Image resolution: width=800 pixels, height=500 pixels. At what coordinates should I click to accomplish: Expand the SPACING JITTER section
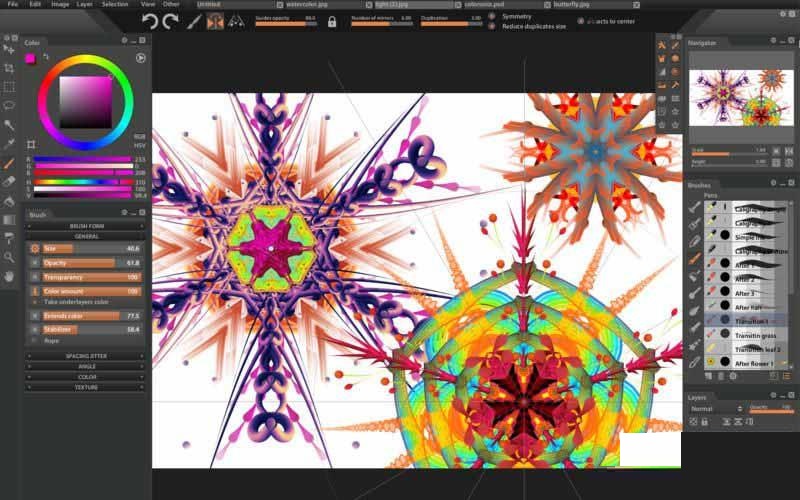click(x=86, y=356)
